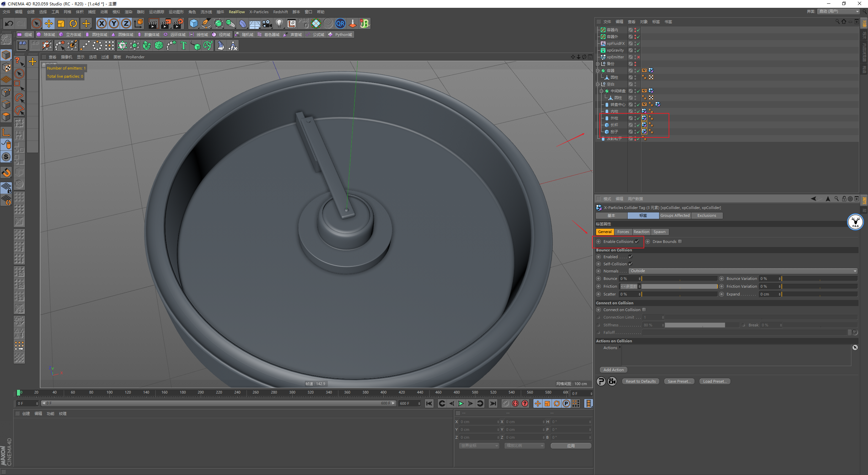This screenshot has height=475, width=868.
Task: Check the Connect on Collision checkbox
Action: coord(644,310)
